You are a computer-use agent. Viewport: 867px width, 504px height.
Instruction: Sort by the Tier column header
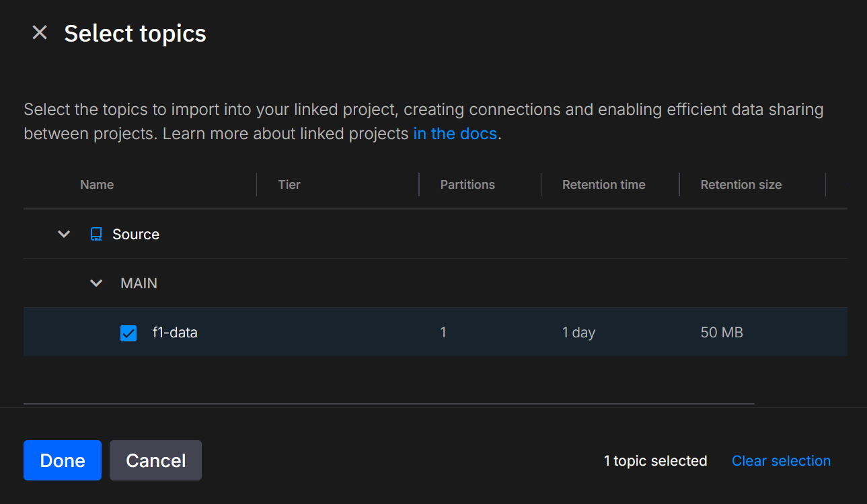tap(289, 185)
